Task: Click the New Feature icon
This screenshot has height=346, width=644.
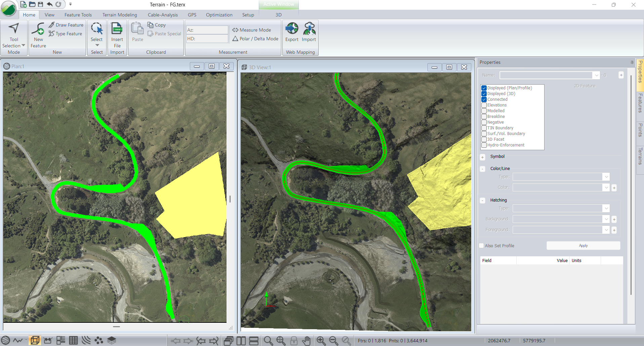Action: point(38,29)
